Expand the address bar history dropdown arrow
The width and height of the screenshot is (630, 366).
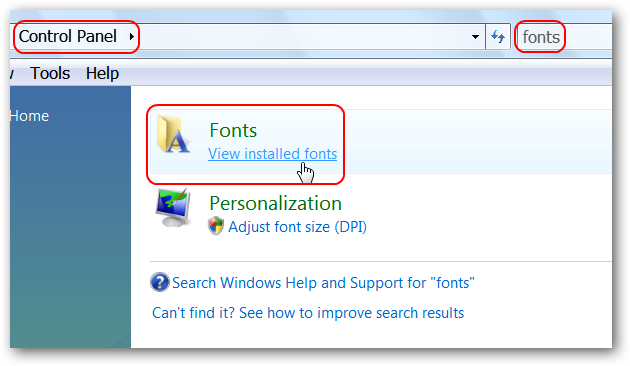pyautogui.click(x=475, y=37)
